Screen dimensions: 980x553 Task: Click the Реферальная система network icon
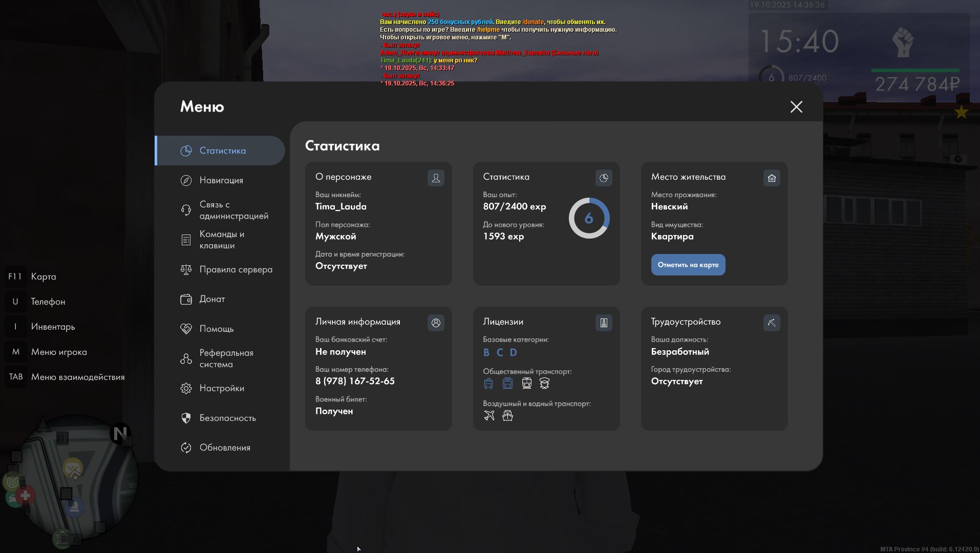(186, 358)
